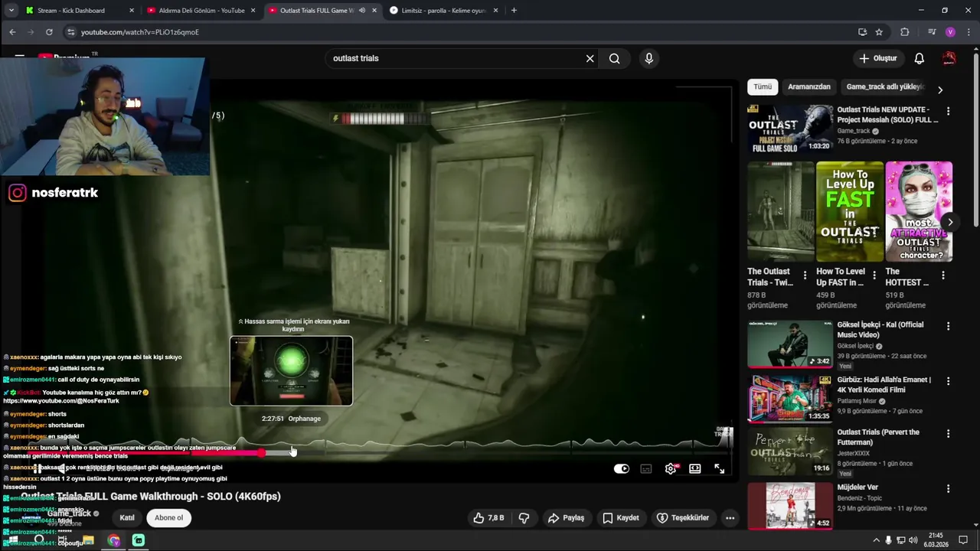Open 'most attractive Outlast character' short
Screen dimensions: 980x551
(919, 211)
